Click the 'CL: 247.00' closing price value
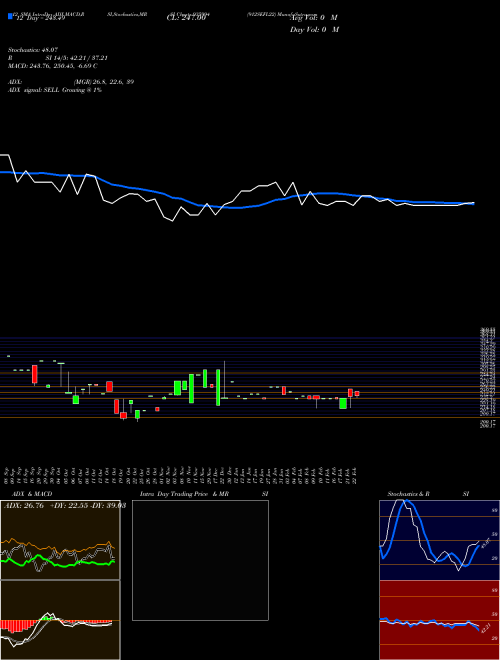500x660 pixels. pyautogui.click(x=186, y=18)
